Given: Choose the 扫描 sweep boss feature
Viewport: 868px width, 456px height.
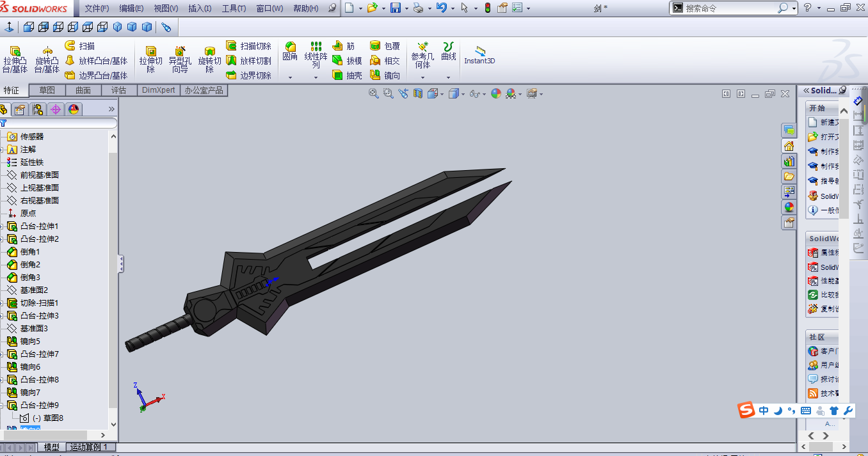Looking at the screenshot, I should tap(80, 46).
